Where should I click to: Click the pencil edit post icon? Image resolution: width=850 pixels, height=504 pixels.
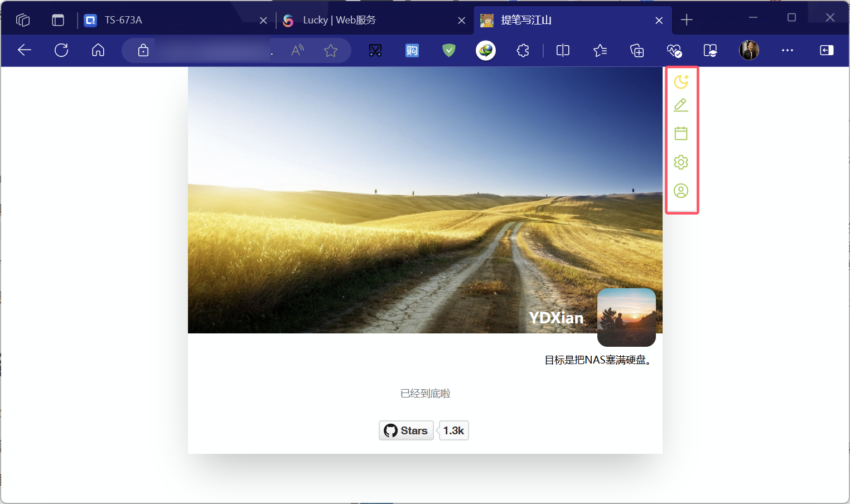pyautogui.click(x=681, y=105)
